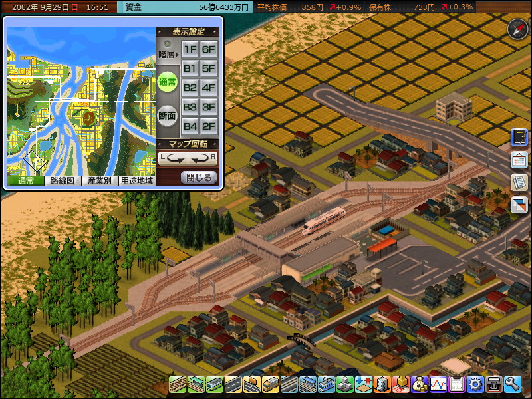
Task: Open the stacked documents icon on right edge
Action: pos(519,182)
